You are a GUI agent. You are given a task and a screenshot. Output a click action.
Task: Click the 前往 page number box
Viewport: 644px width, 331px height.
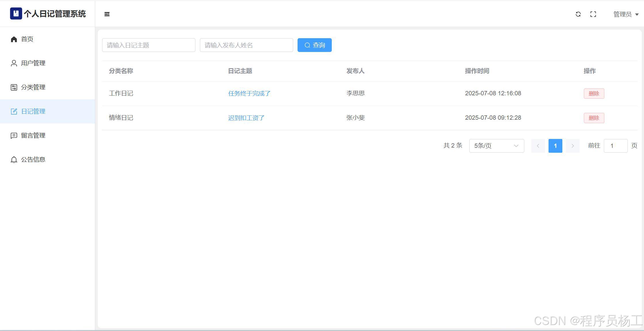coord(615,146)
